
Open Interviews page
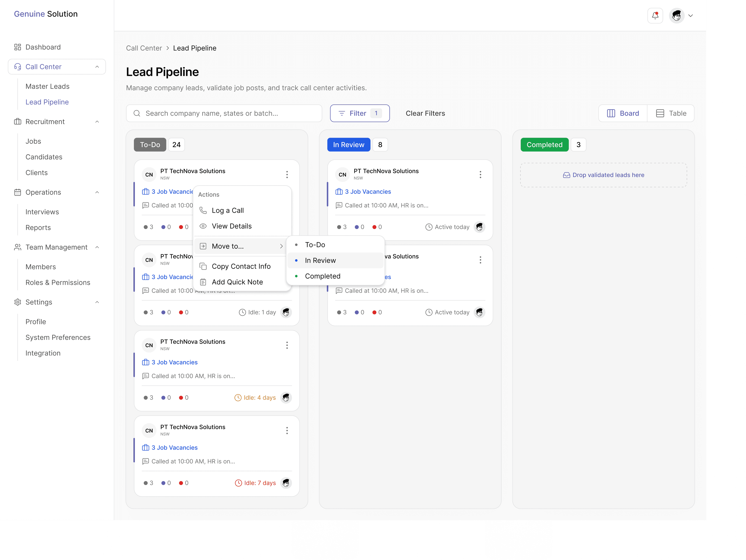(42, 212)
